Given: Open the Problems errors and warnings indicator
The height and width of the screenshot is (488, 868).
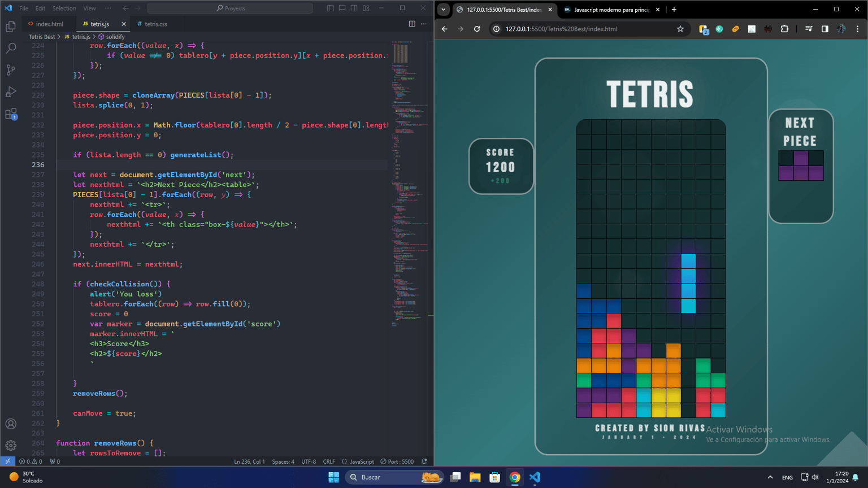Looking at the screenshot, I should point(31,461).
